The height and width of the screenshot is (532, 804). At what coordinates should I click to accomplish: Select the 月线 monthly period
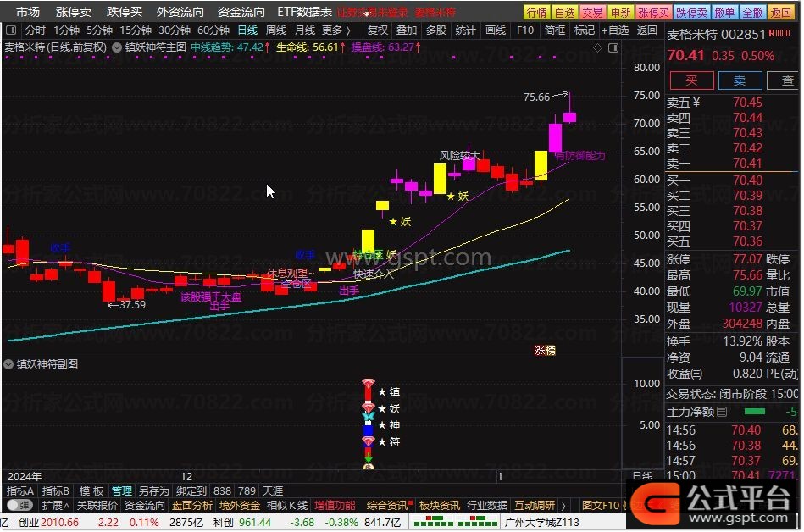click(305, 30)
